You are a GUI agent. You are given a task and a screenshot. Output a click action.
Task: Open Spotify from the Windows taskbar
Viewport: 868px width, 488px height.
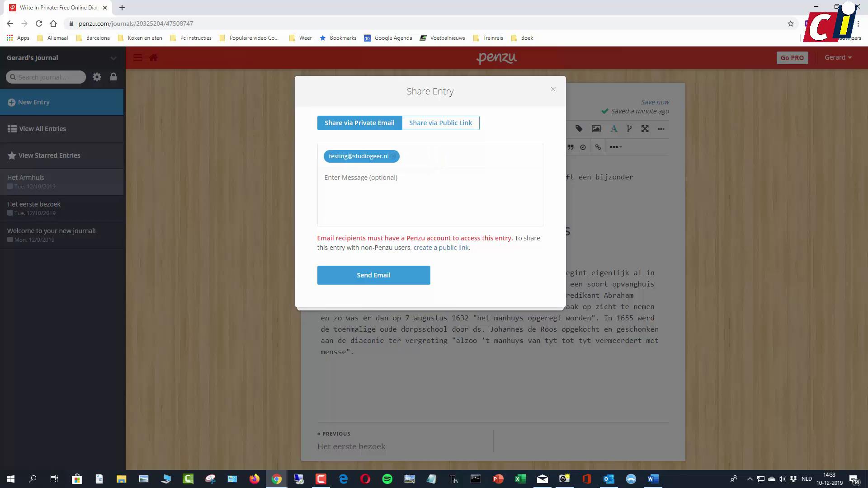[x=387, y=479]
